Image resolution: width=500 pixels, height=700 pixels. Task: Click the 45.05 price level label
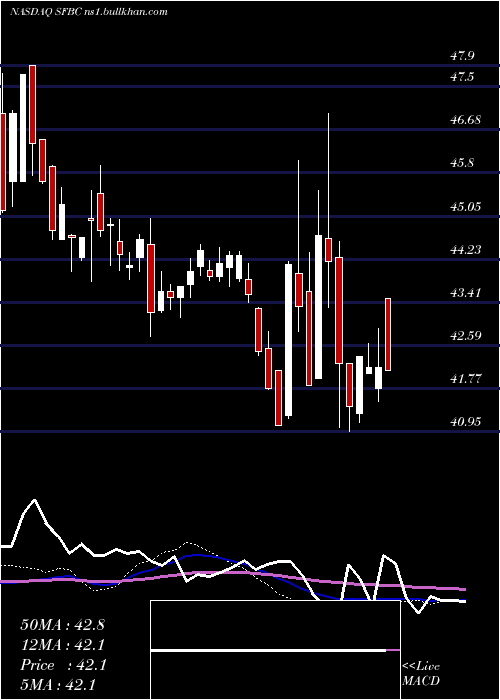point(465,206)
